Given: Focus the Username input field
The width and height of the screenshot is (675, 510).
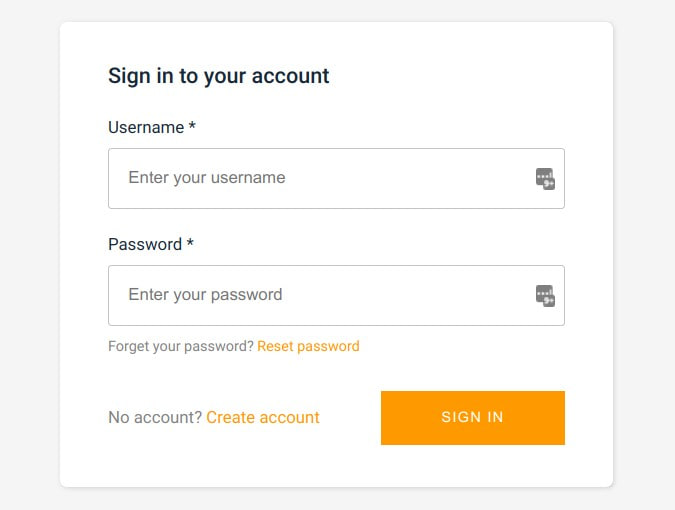Looking at the screenshot, I should coord(320,179).
